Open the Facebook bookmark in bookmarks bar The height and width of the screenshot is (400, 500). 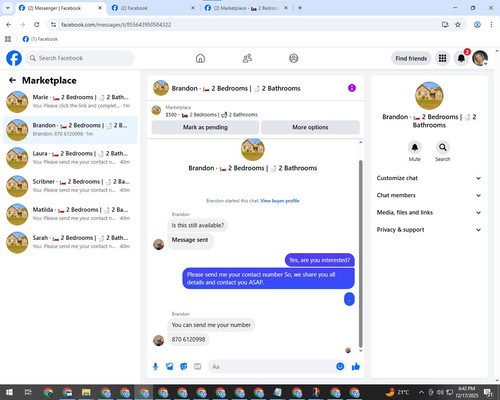[40, 39]
